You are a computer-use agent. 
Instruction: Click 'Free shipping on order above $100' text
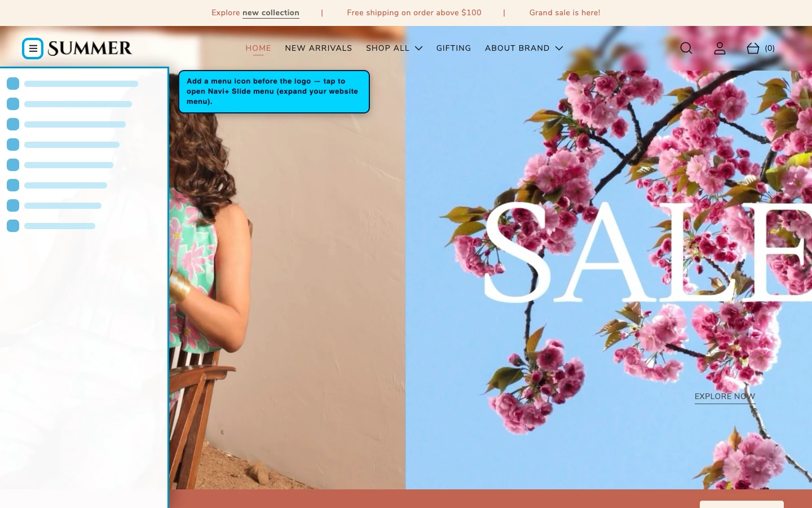pyautogui.click(x=414, y=13)
